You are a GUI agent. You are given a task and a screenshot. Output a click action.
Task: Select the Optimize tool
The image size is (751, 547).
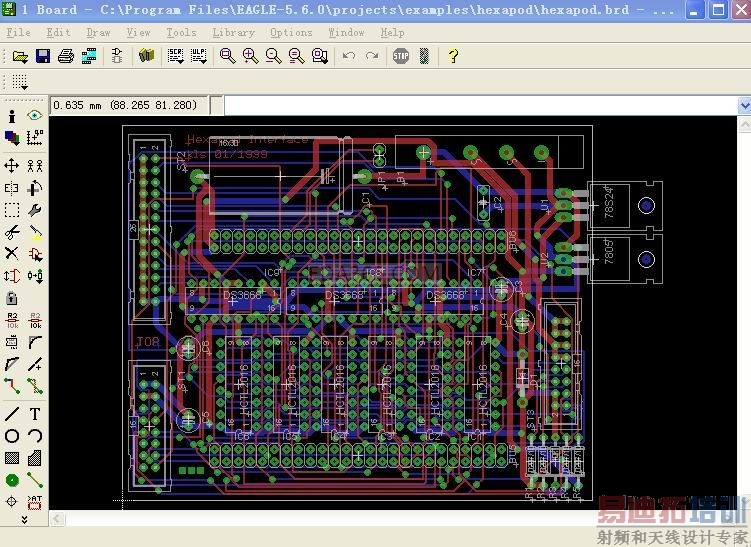(34, 364)
